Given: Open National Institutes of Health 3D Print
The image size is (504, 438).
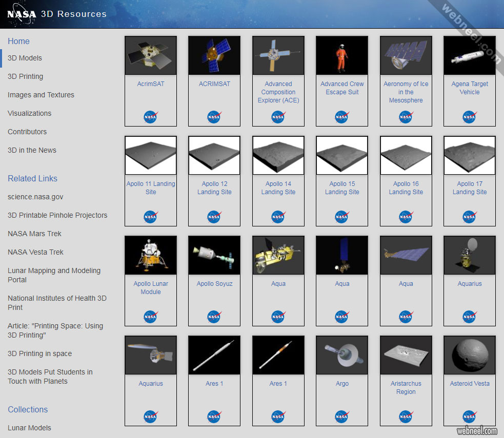Looking at the screenshot, I should [57, 303].
